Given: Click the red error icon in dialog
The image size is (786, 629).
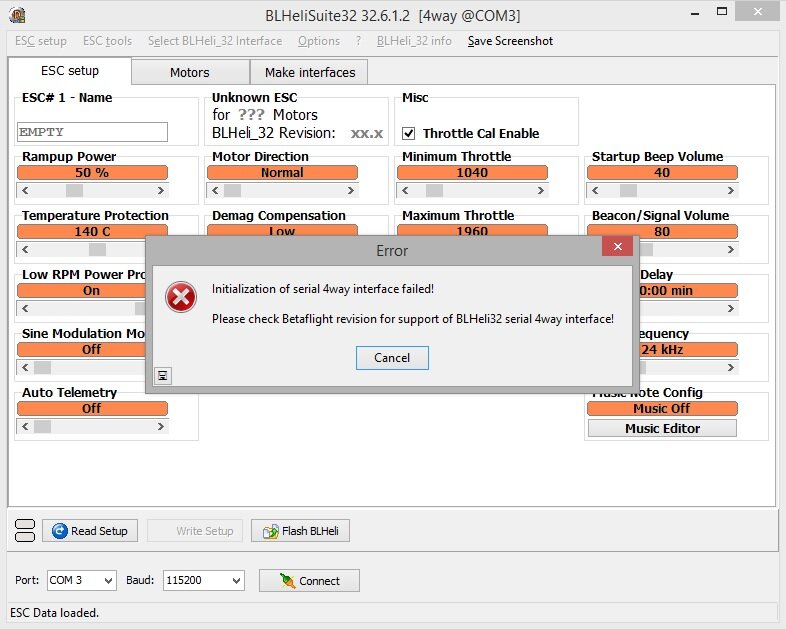Looking at the screenshot, I should click(181, 297).
